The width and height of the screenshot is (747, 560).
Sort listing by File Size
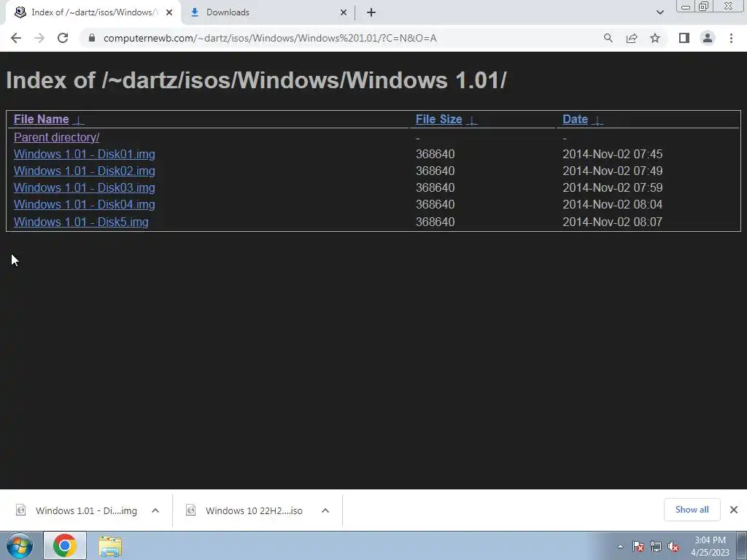tap(438, 119)
